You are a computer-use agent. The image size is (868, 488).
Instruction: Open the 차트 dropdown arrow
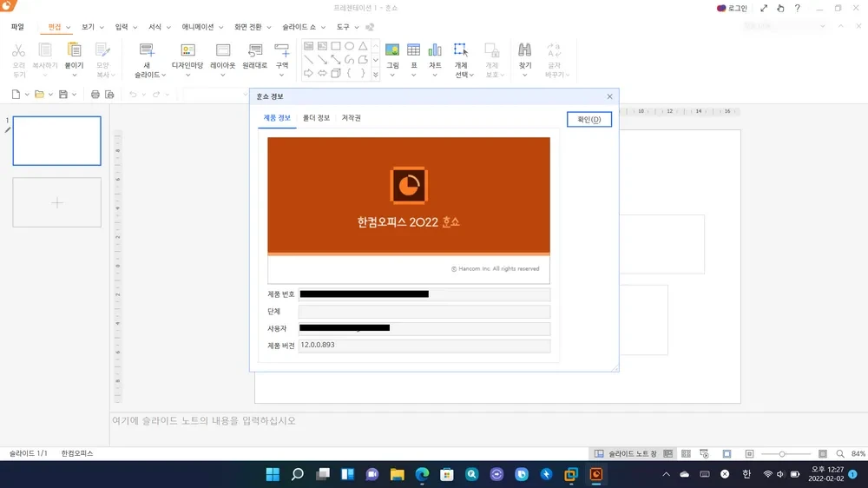(435, 76)
